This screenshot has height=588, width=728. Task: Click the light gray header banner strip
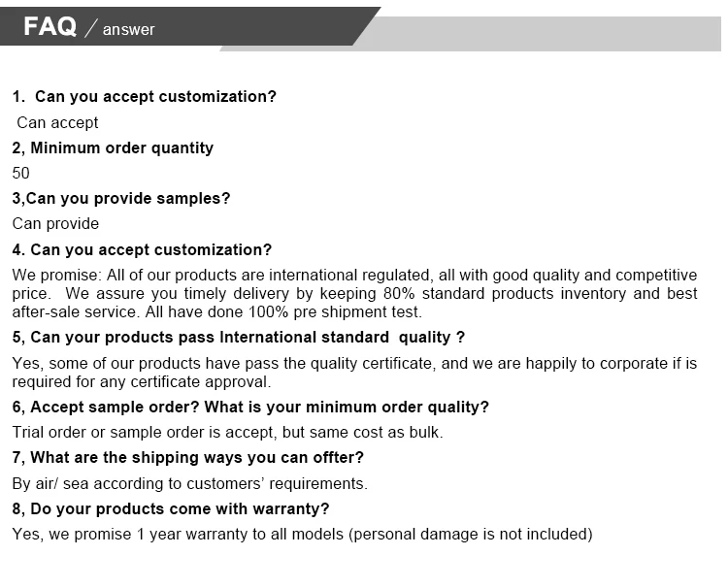[544, 33]
